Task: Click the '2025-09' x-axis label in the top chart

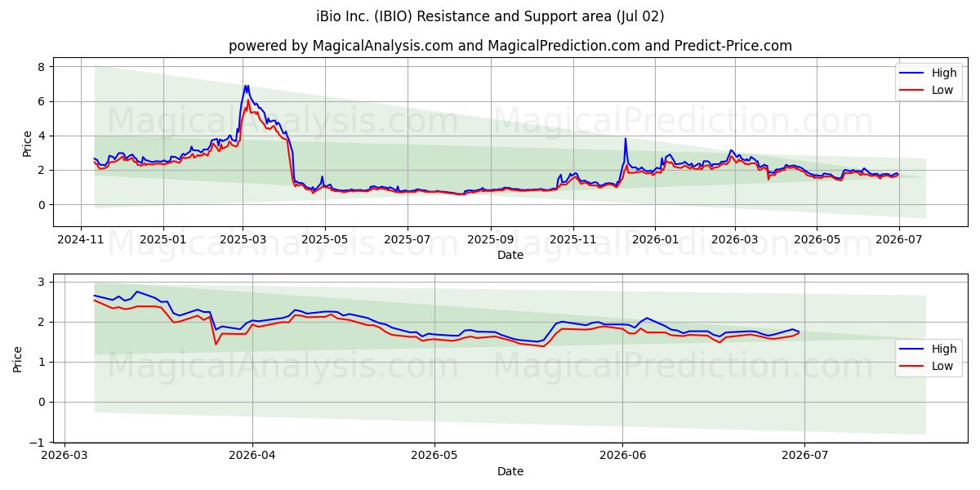Action: click(491, 239)
